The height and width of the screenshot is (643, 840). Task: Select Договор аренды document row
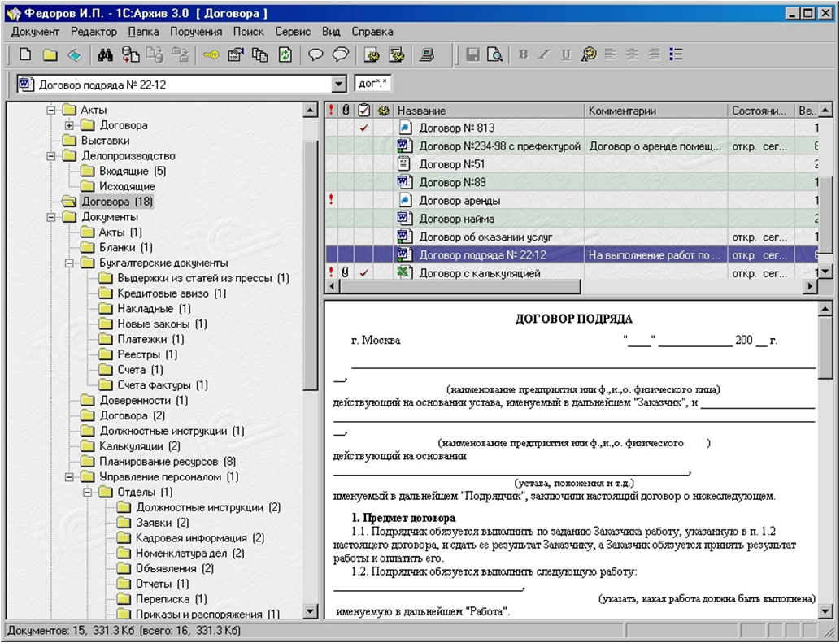(572, 201)
